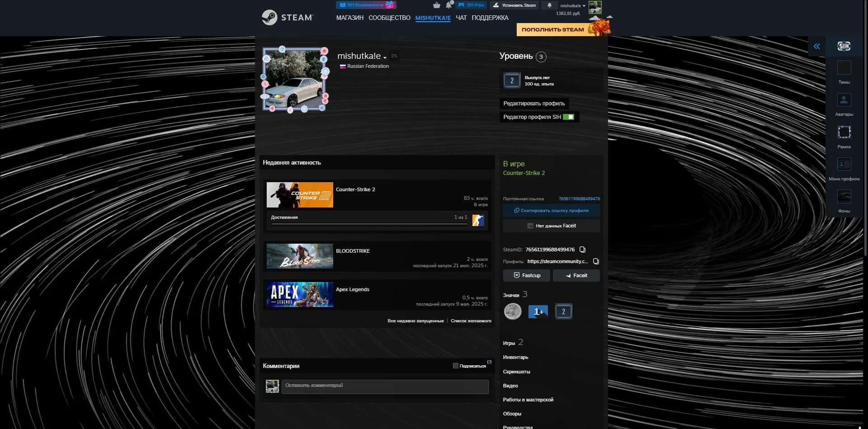
Task: Click the Steam logo in header
Action: click(288, 18)
